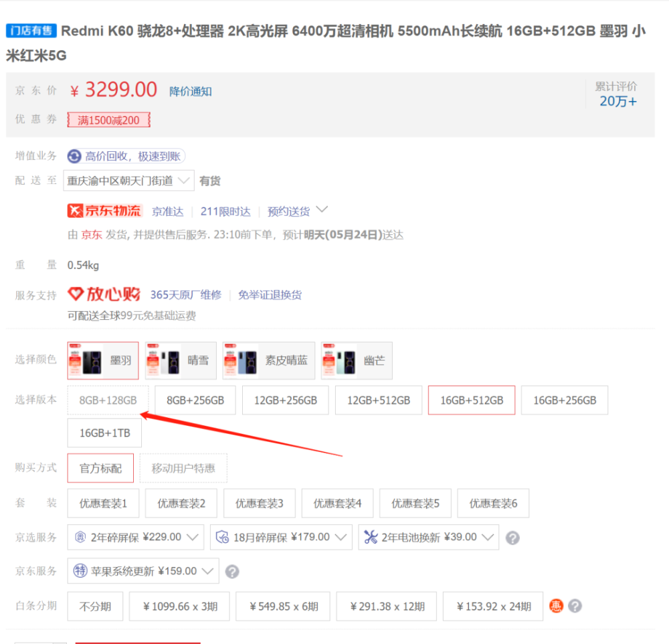Click the 211限时达 link
Image resolution: width=669 pixels, height=644 pixels.
[x=225, y=212]
